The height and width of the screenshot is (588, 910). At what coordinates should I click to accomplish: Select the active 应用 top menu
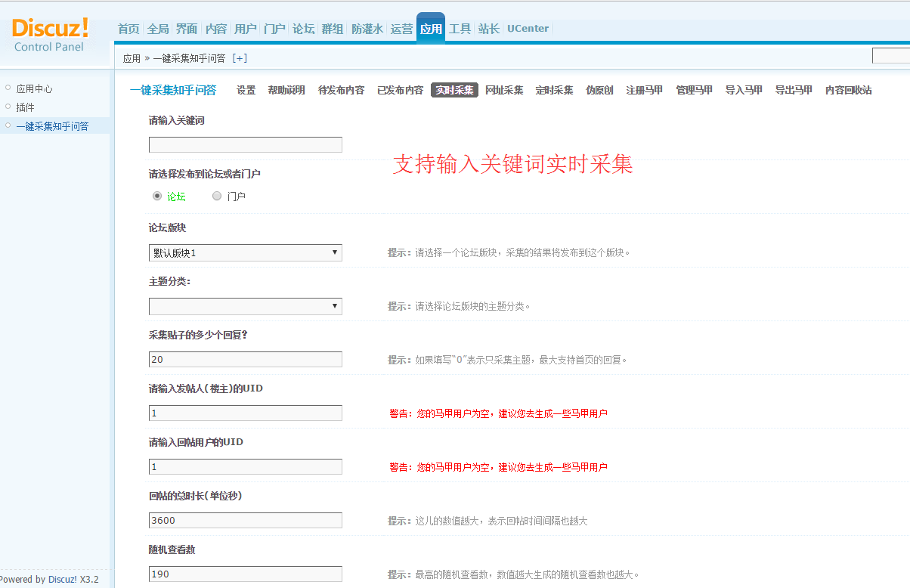431,29
